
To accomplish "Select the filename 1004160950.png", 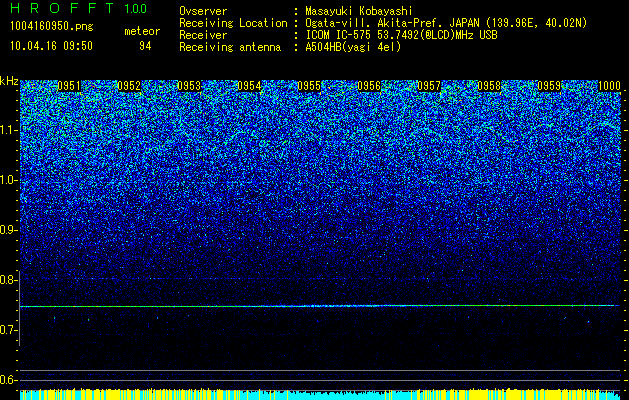I will click(52, 27).
